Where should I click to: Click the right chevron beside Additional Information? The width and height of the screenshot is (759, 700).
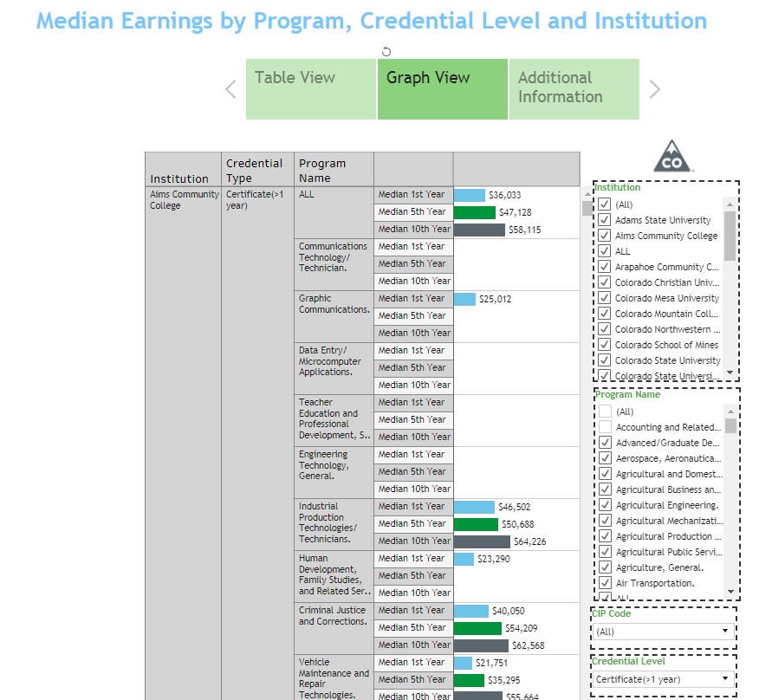(654, 89)
